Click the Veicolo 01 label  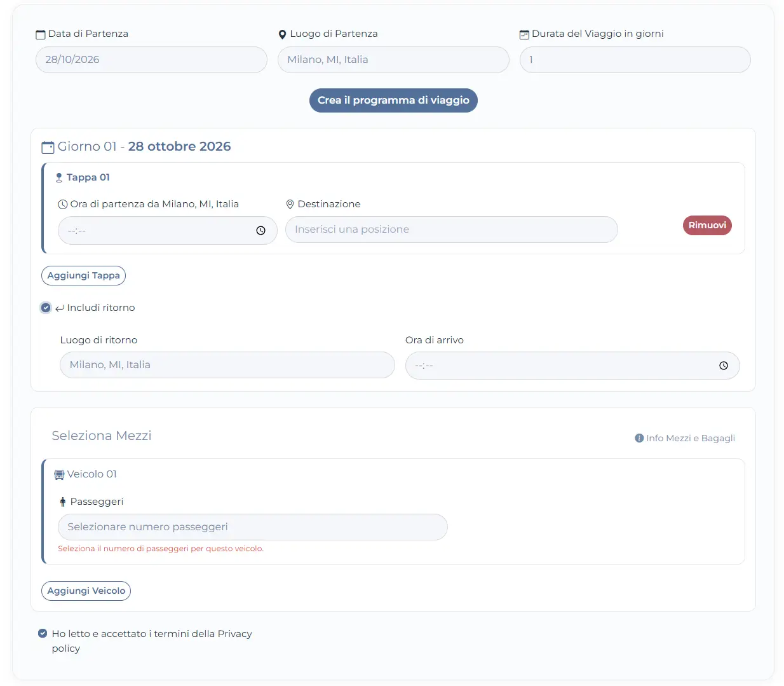coord(92,474)
